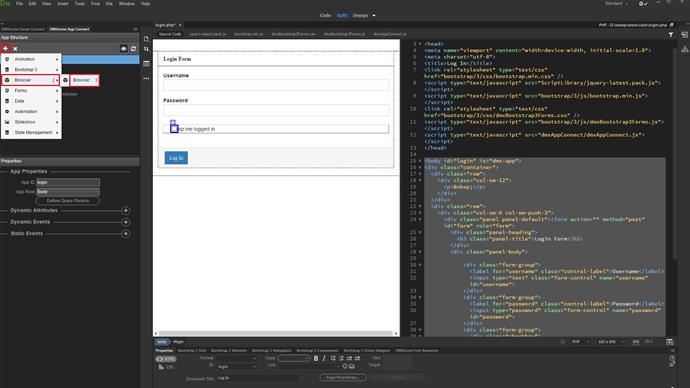
Task: Click Define Query Params button
Action: (68, 201)
